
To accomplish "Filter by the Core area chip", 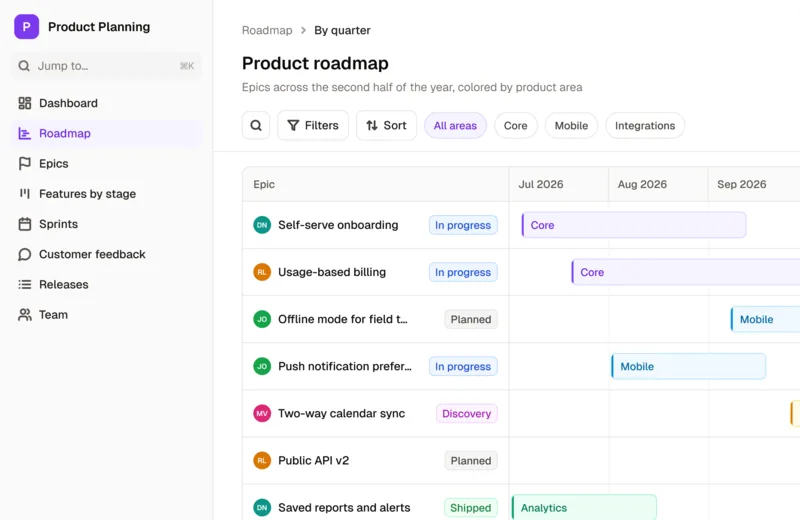I will (515, 126).
